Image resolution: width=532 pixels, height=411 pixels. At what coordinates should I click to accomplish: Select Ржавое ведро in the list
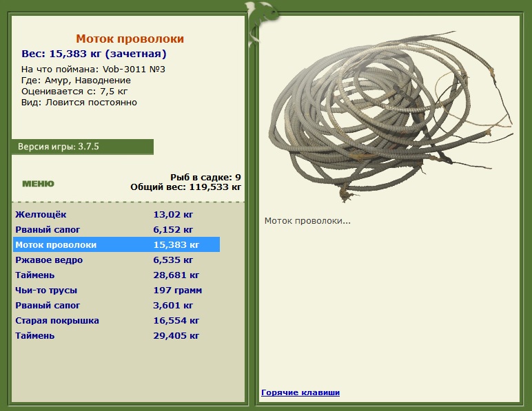116,260
